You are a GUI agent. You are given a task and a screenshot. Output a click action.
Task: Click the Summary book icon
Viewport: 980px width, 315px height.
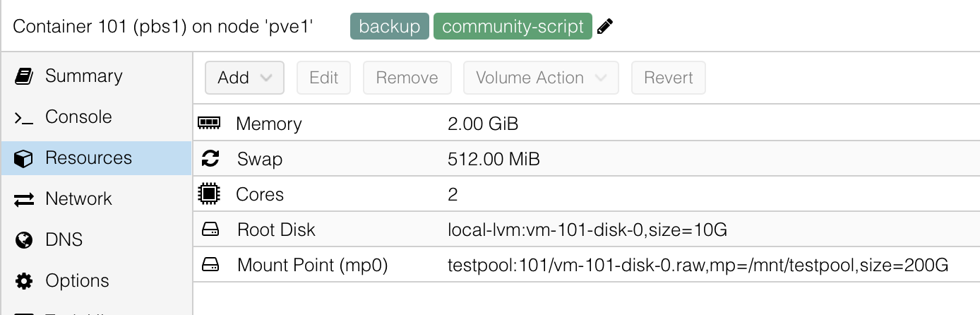point(24,76)
